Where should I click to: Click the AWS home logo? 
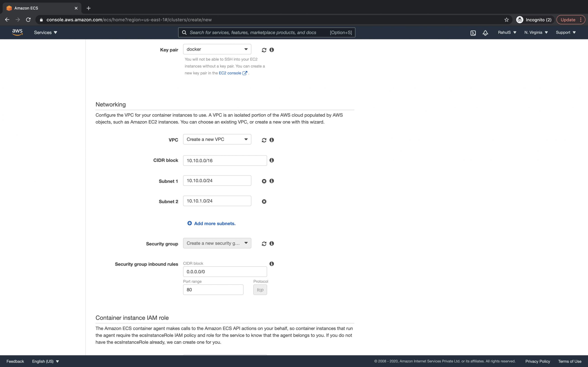17,32
